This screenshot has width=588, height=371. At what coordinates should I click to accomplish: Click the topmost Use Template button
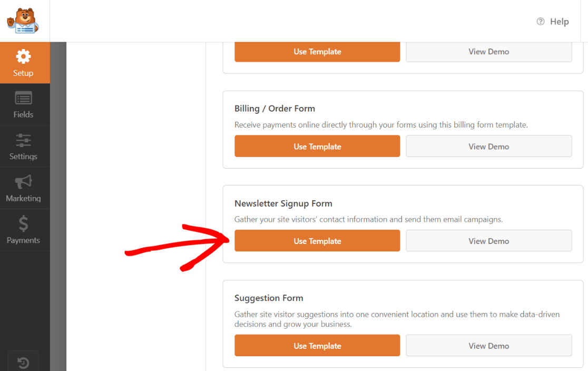click(x=317, y=52)
